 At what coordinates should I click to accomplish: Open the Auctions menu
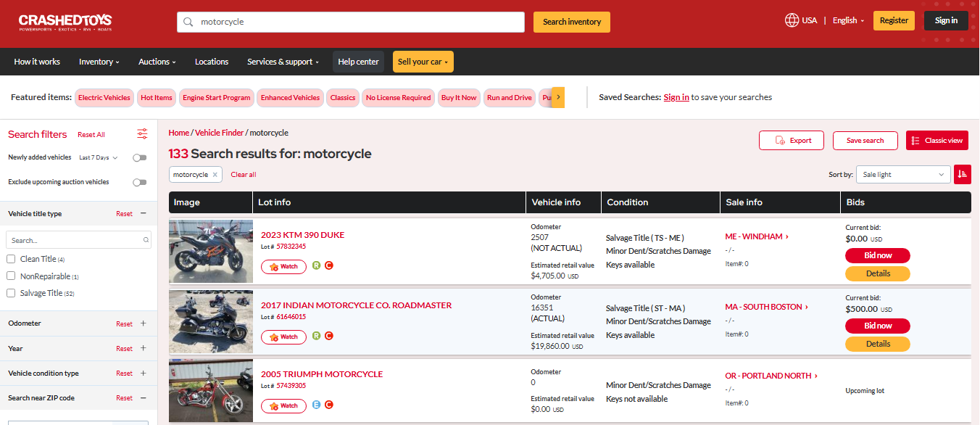(157, 62)
